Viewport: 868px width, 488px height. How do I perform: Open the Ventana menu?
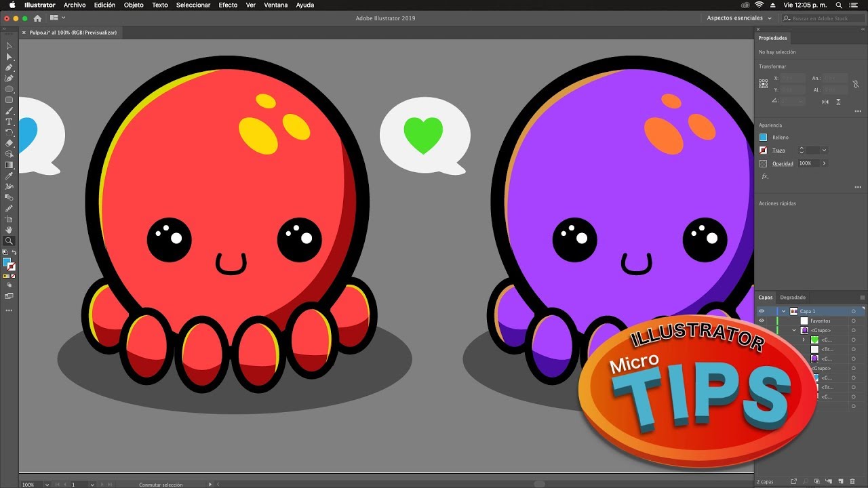[x=275, y=5]
